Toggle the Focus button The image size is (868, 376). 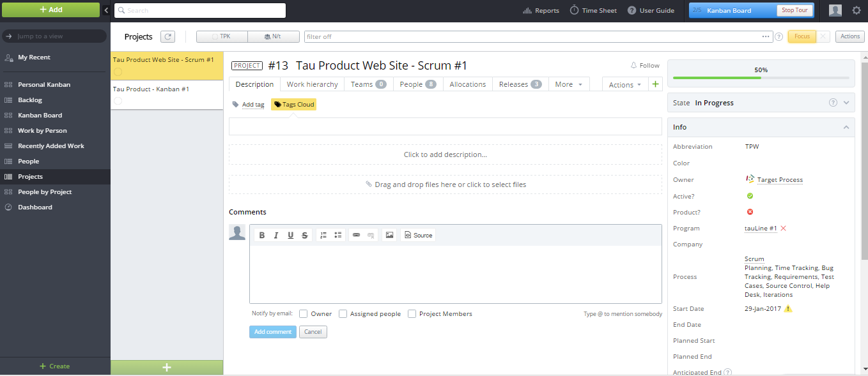point(802,36)
